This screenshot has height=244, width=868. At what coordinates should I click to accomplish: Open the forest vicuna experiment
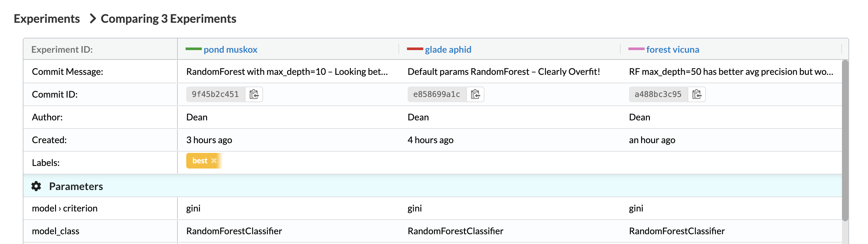(672, 49)
